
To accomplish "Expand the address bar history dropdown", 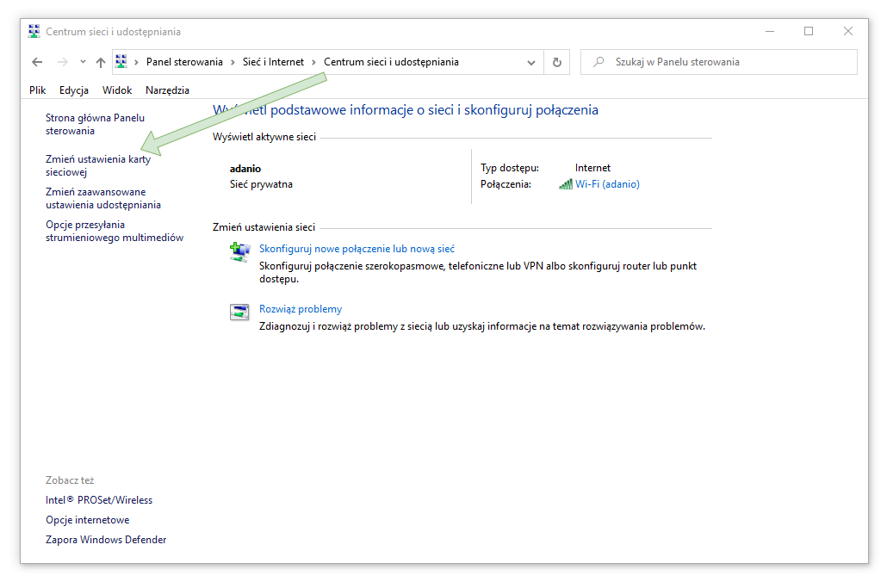I will 531,62.
